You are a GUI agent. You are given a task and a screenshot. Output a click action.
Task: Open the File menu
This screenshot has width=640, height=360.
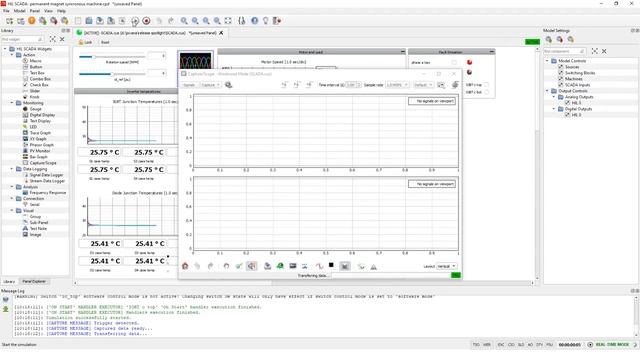click(x=6, y=11)
